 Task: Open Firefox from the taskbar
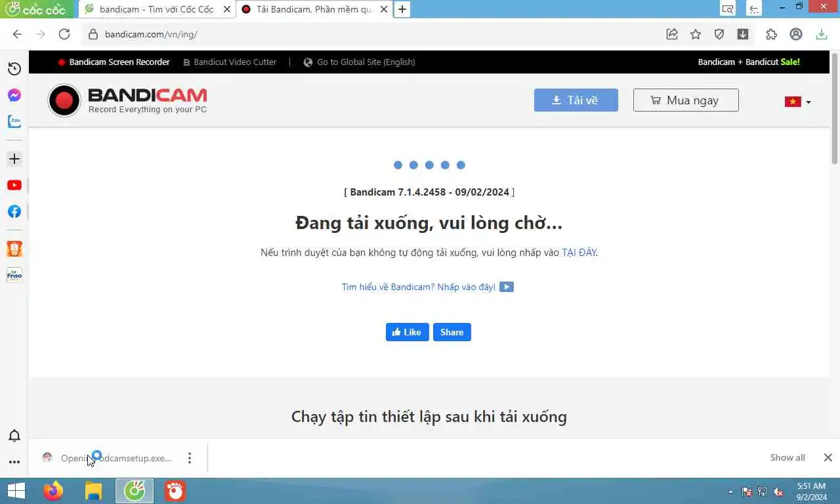[53, 491]
